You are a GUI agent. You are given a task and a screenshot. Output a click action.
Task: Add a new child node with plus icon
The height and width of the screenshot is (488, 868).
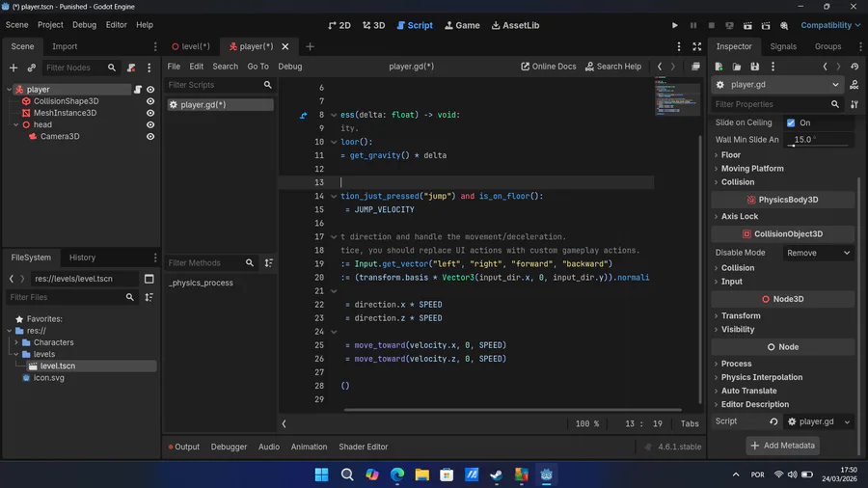coord(14,68)
